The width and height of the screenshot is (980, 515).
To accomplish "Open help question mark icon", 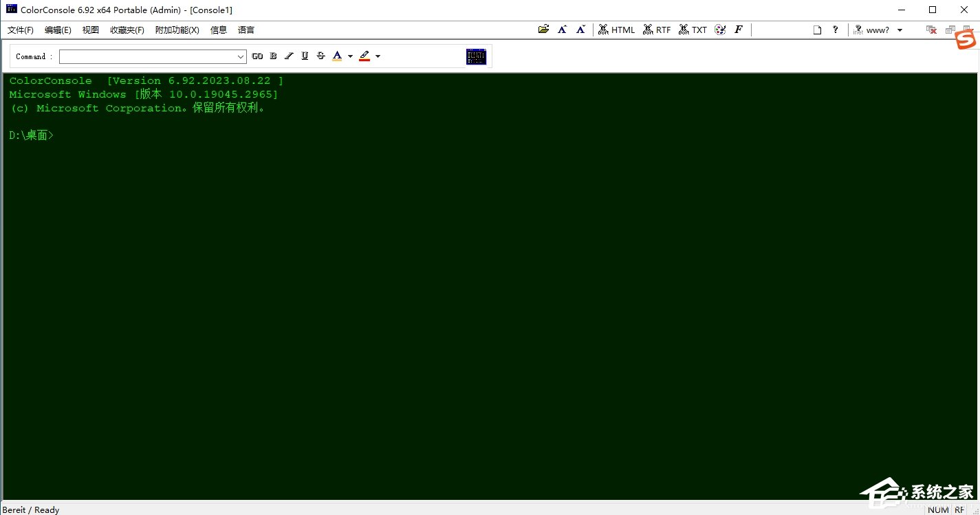I will click(835, 30).
